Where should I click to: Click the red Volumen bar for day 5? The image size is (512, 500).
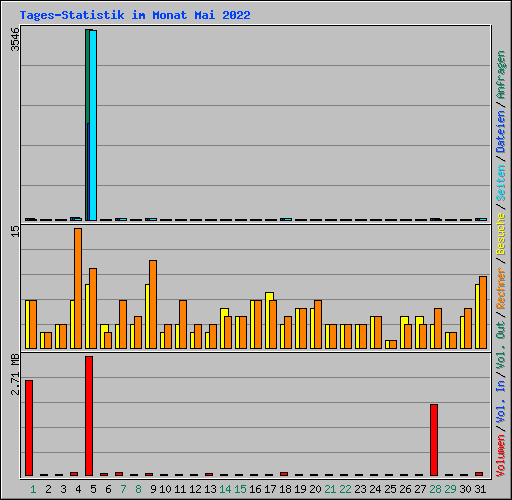pos(89,416)
